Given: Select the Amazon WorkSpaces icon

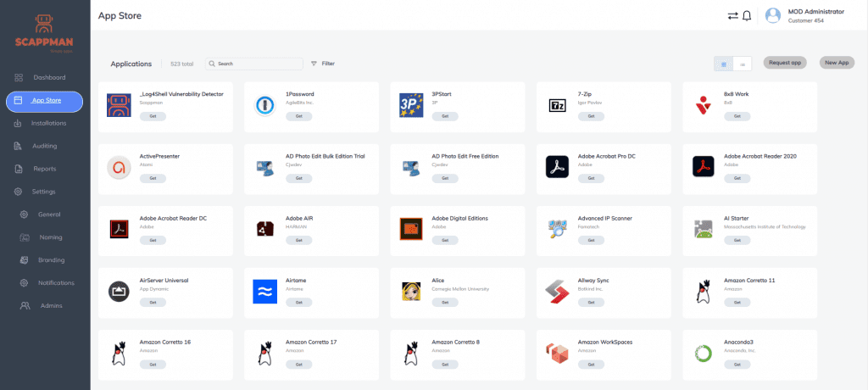Looking at the screenshot, I should [x=557, y=353].
